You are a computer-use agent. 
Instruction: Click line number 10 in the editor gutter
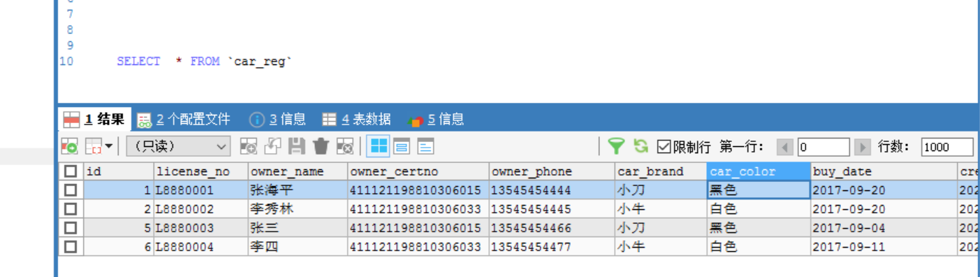pos(66,62)
